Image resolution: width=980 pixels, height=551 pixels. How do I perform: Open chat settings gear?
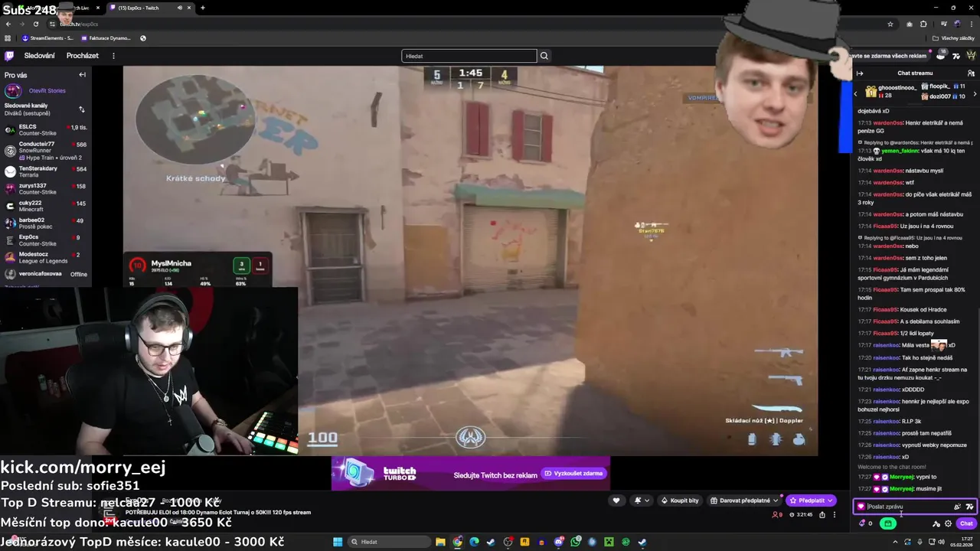tap(948, 523)
